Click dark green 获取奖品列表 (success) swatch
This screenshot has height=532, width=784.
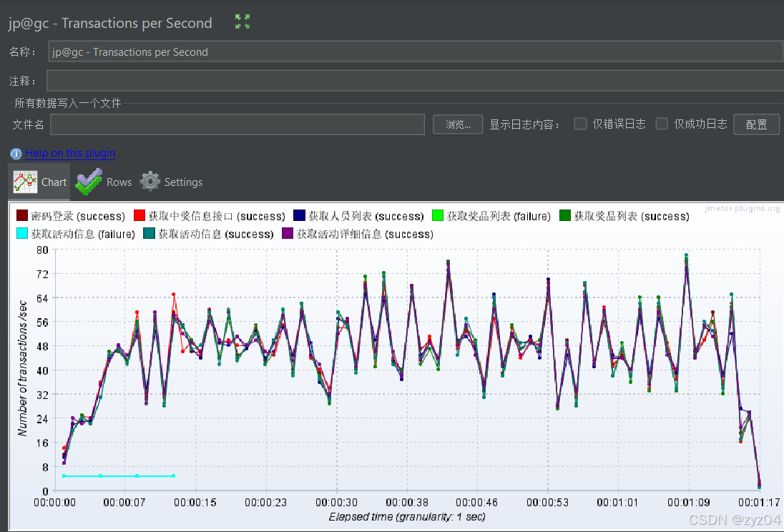[565, 215]
